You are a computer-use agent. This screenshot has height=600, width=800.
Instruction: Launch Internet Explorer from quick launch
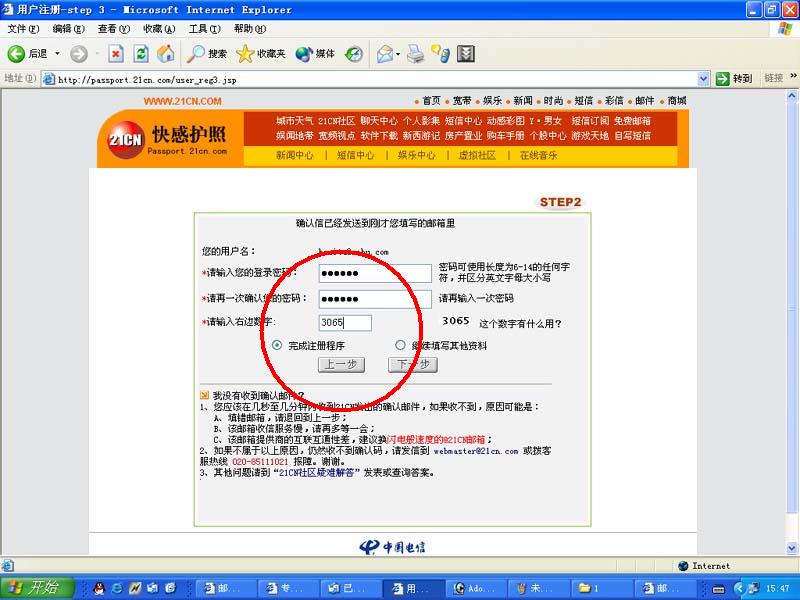(x=117, y=588)
